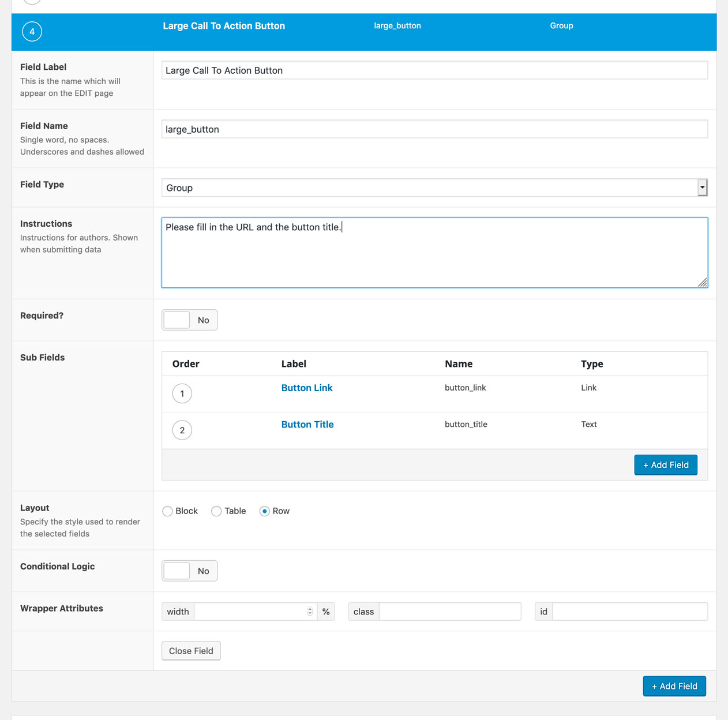Click the Order column header

tap(186, 364)
